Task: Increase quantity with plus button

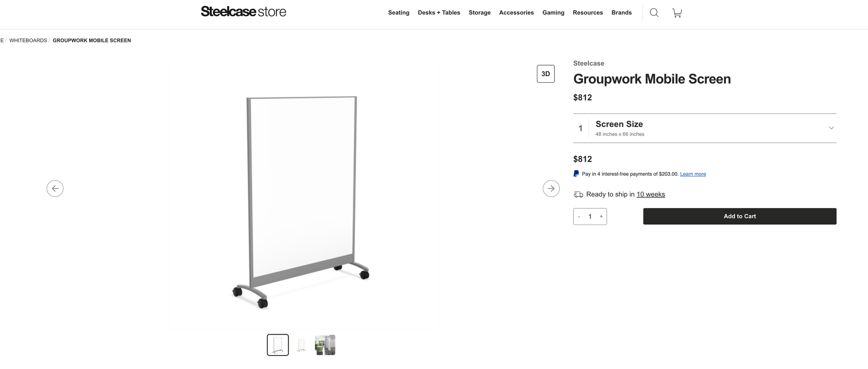Action: coord(601,216)
